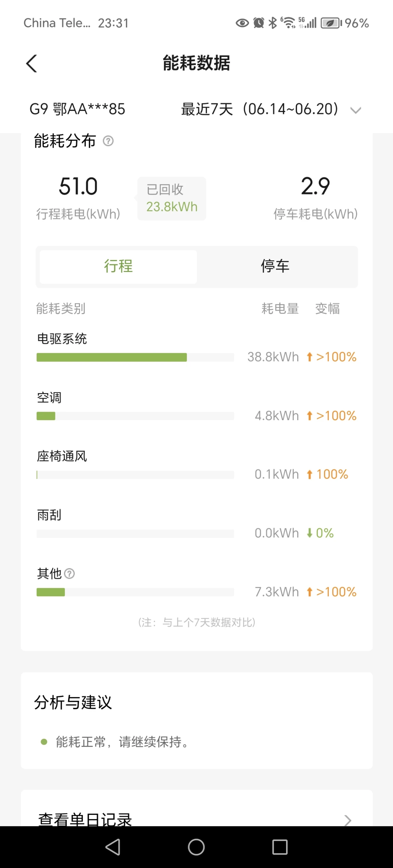Open 查看单日记录 chevron arrow
Viewport: 393px width, 868px height.
348,820
